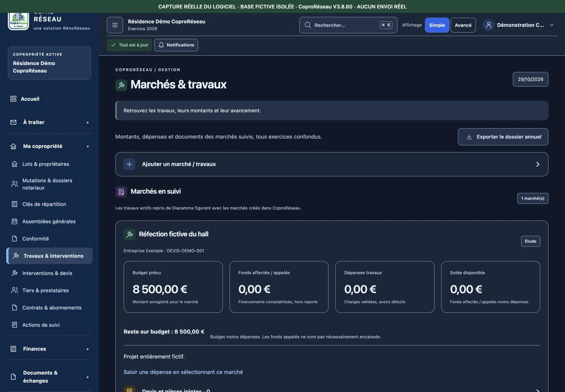The width and height of the screenshot is (565, 392).
Task: Expand the Finances sidebar section
Action: 49,349
